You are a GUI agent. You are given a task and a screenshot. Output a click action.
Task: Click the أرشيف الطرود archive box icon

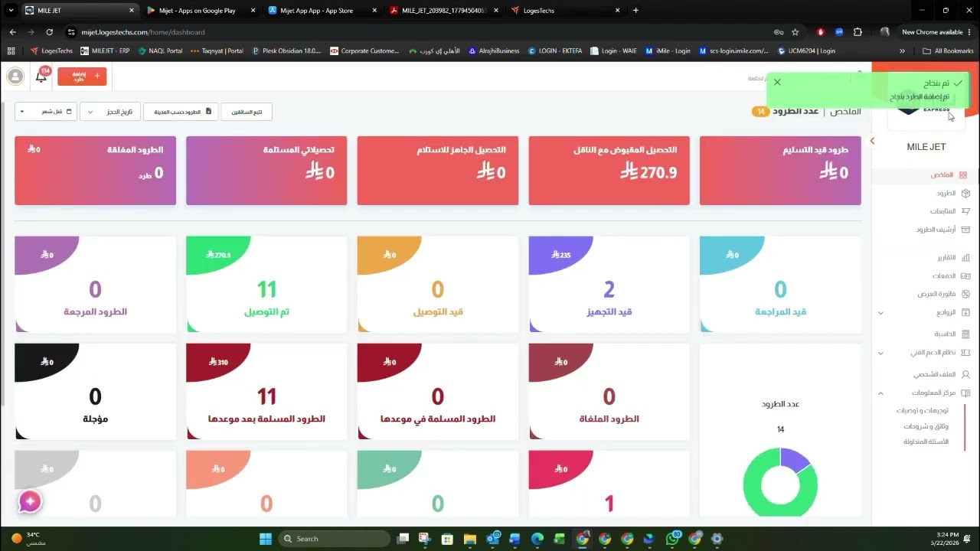(x=965, y=230)
